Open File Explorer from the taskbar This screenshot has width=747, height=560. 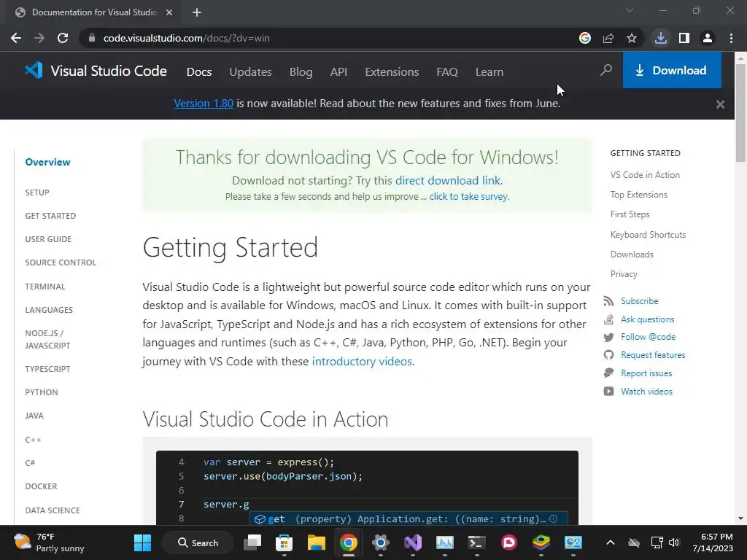317,542
